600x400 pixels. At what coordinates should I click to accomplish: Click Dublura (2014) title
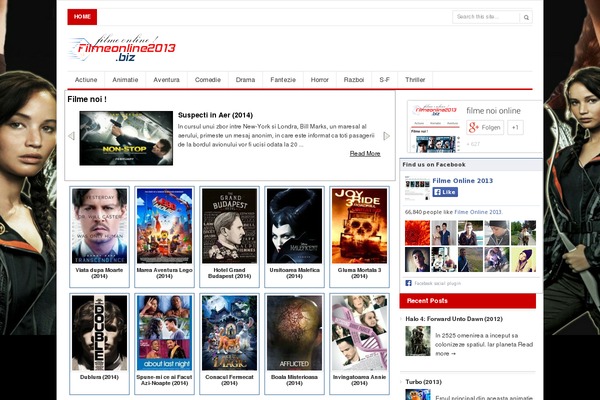point(99,377)
